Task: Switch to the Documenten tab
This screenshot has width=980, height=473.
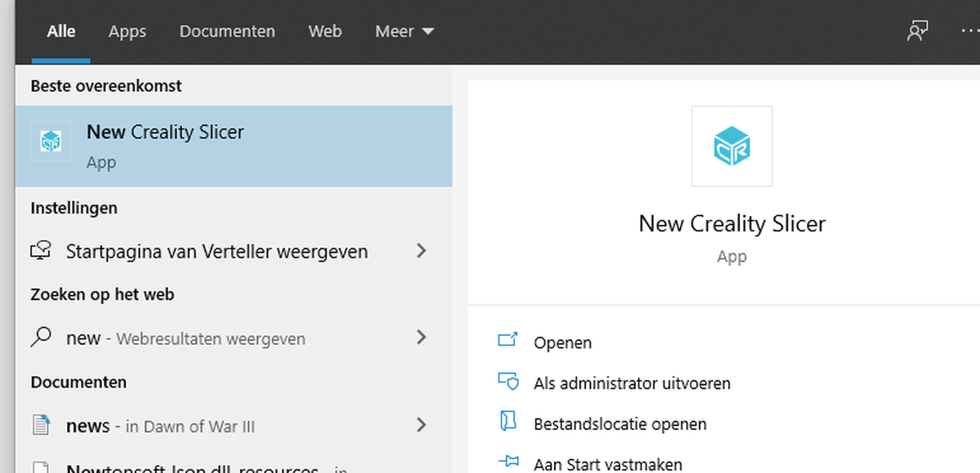Action: (227, 31)
